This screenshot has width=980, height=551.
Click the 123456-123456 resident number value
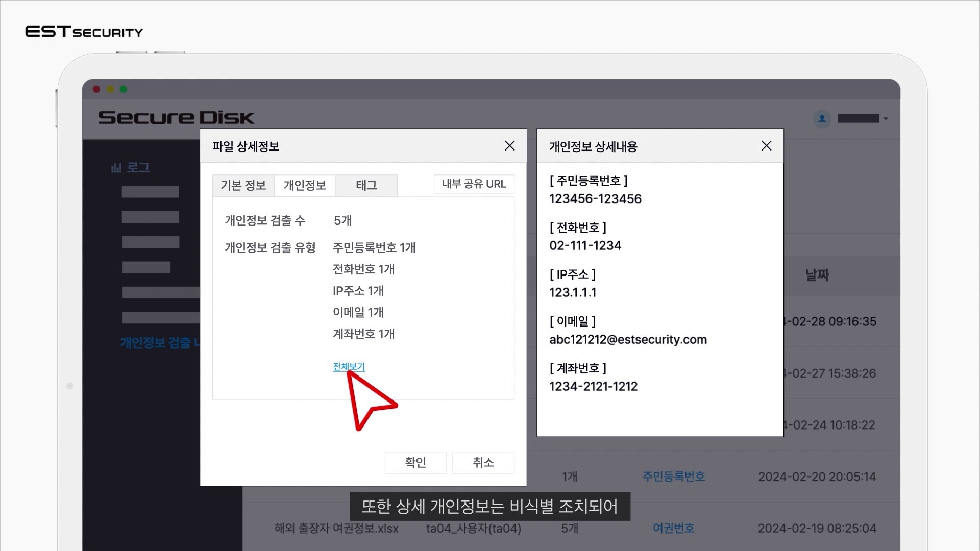pyautogui.click(x=595, y=199)
